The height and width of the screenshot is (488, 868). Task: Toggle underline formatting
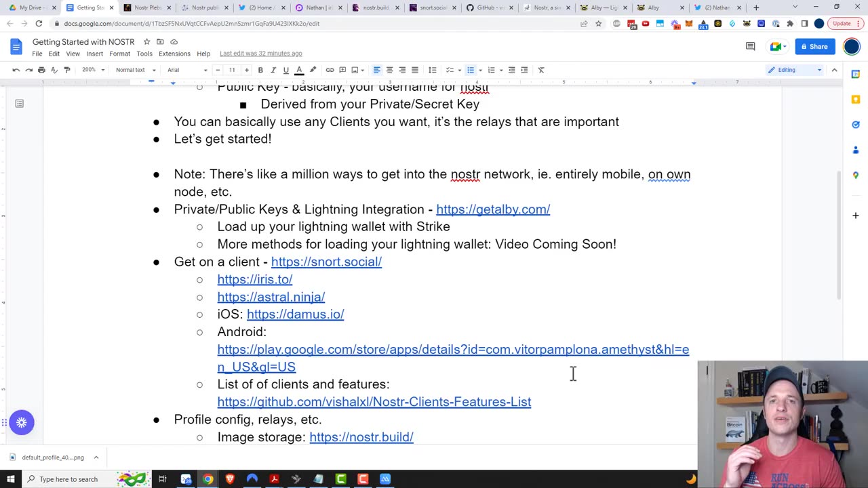(286, 70)
